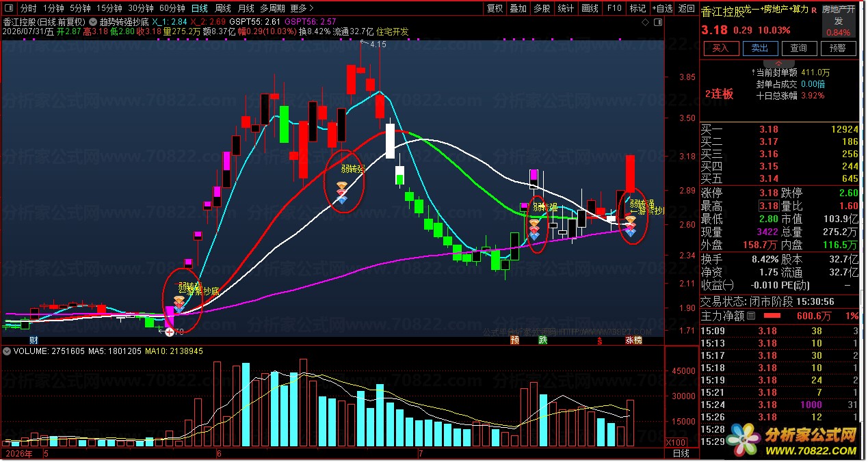
Task: Click 标记 mark button
Action: (637, 9)
